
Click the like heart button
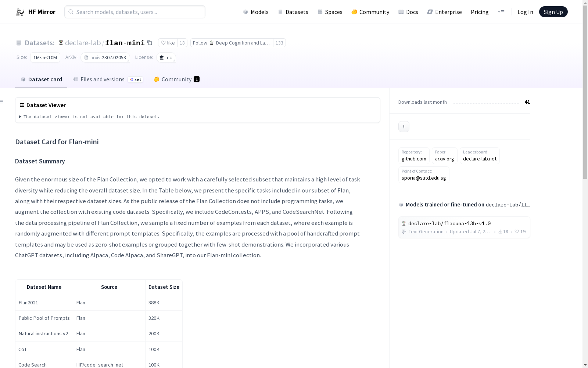tap(168, 43)
